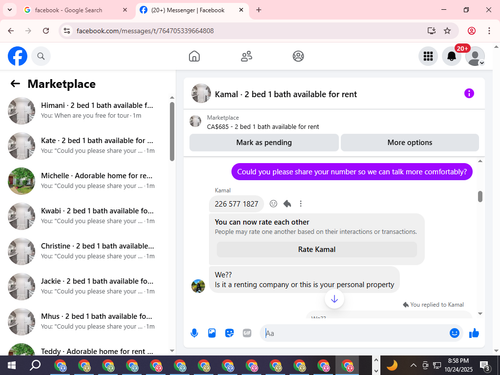Open the taskbar clock showing 8:58 PM

[x=458, y=365]
